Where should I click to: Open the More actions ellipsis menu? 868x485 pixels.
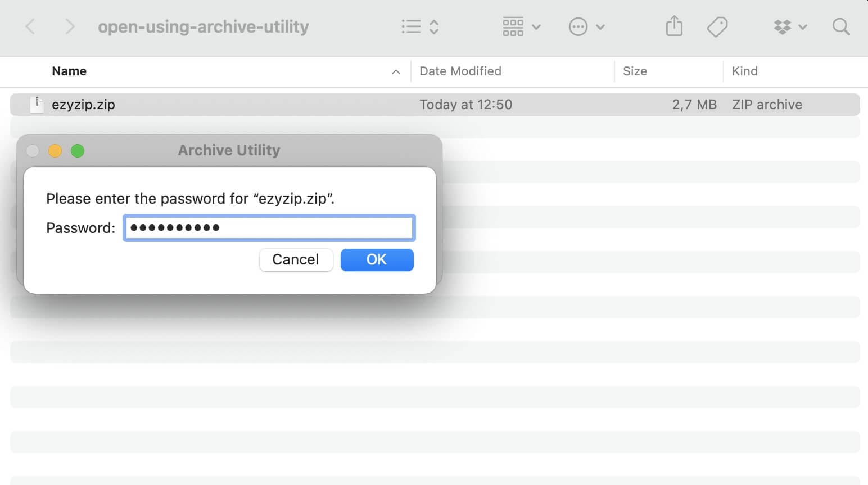click(578, 26)
